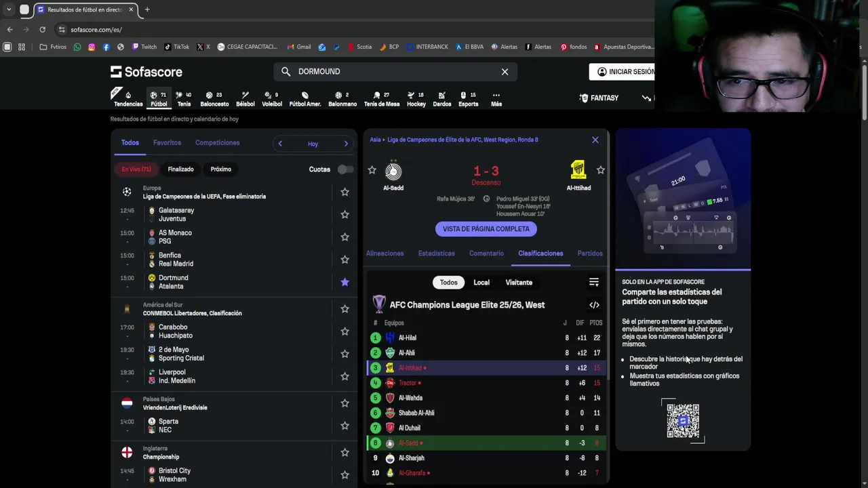This screenshot has width=868, height=488.
Task: Open the Más sports menu
Action: pyautogui.click(x=496, y=99)
